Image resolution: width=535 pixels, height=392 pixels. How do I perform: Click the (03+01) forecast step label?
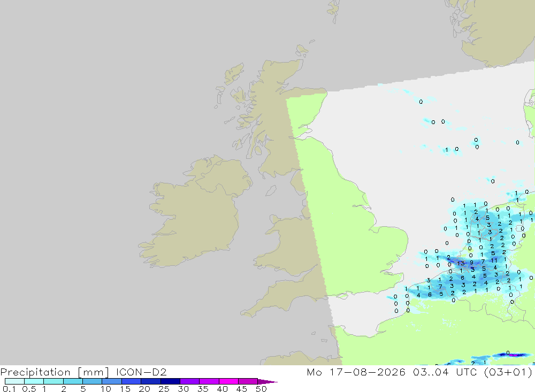coord(508,372)
